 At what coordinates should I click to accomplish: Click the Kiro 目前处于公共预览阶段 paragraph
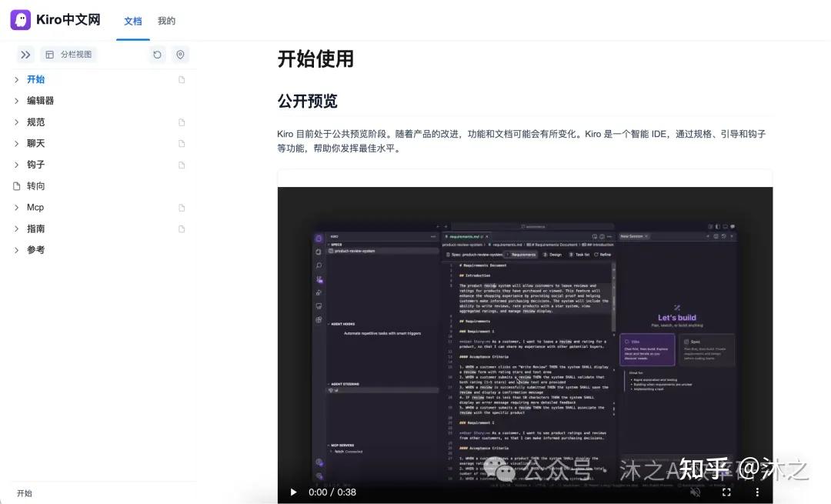pos(522,141)
